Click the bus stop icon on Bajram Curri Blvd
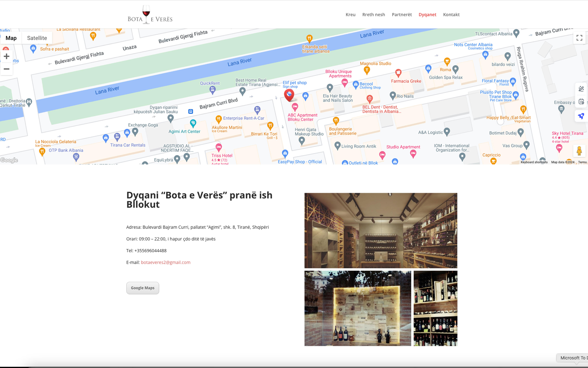This screenshot has height=368, width=588. (191, 111)
